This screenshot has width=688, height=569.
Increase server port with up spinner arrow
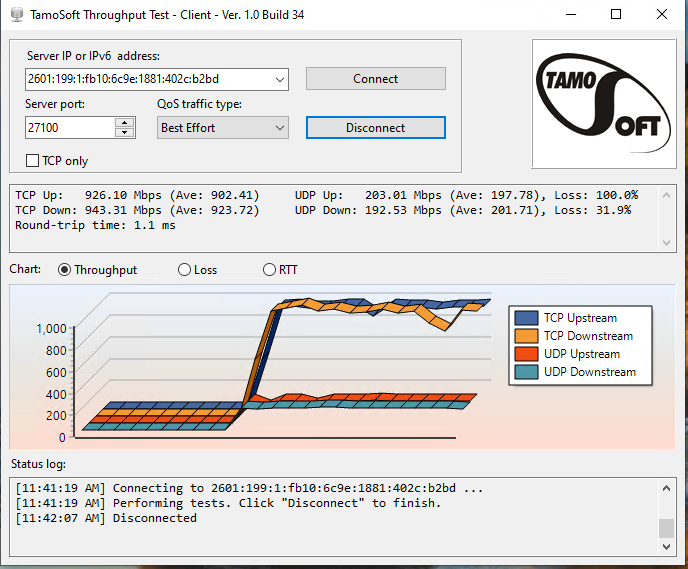tap(125, 122)
